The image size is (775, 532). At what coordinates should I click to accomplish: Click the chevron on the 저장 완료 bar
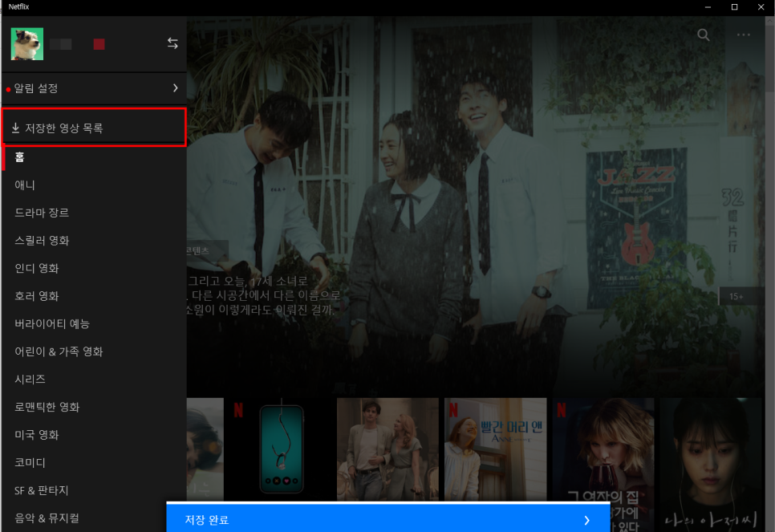click(586, 520)
